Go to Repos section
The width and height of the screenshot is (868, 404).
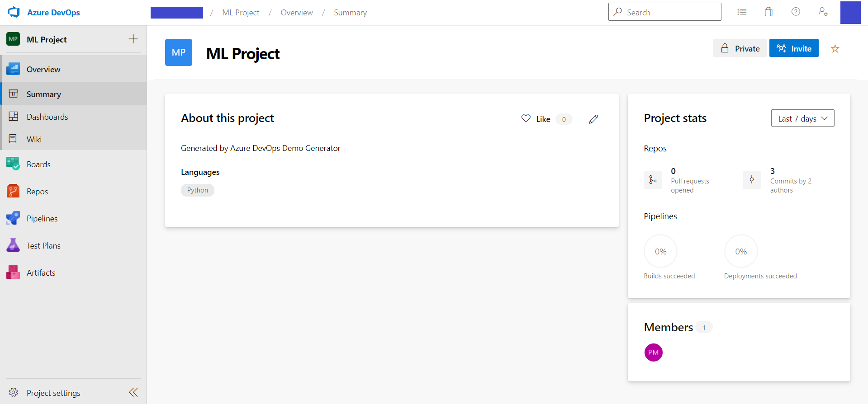coord(73,191)
